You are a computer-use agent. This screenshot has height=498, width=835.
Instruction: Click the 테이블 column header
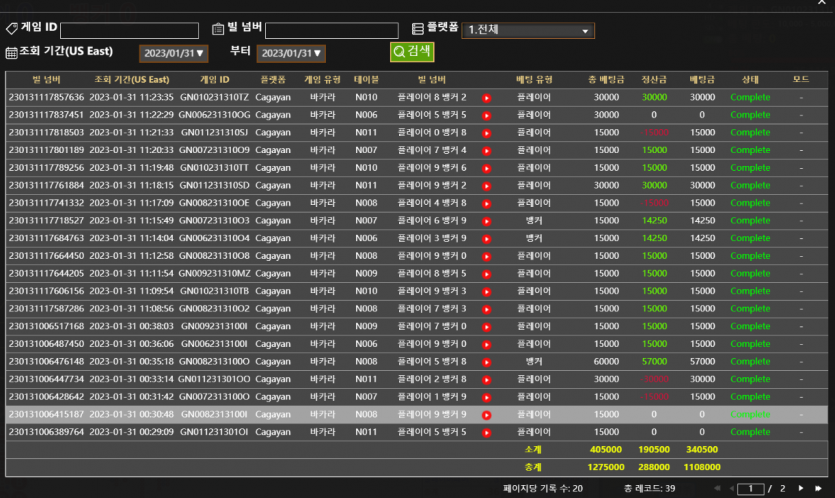click(366, 80)
